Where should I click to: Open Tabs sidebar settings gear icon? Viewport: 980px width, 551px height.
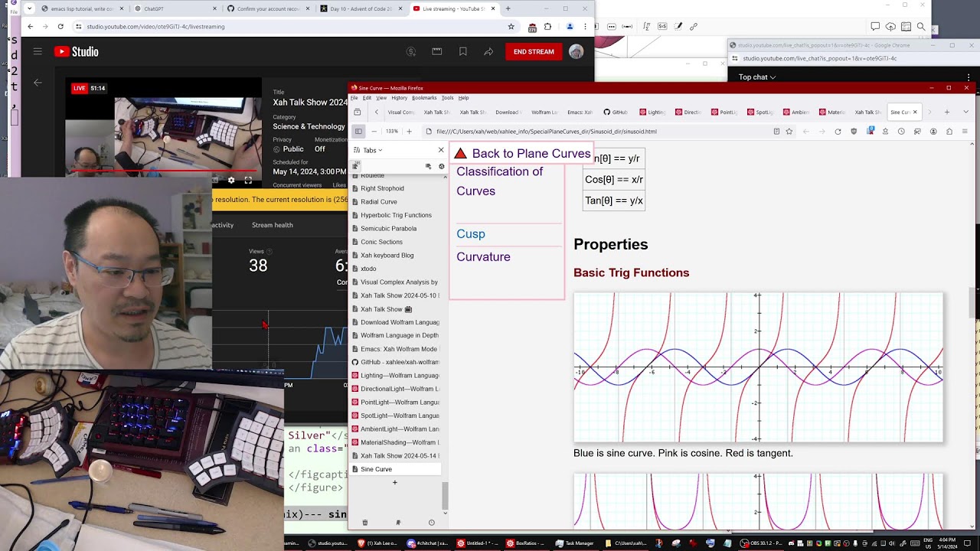click(441, 166)
